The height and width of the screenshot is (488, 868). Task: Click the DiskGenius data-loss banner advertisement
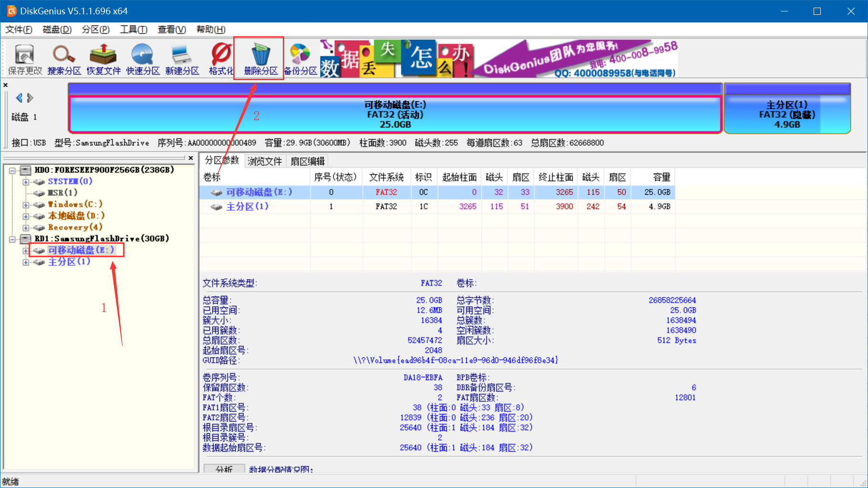click(x=499, y=59)
